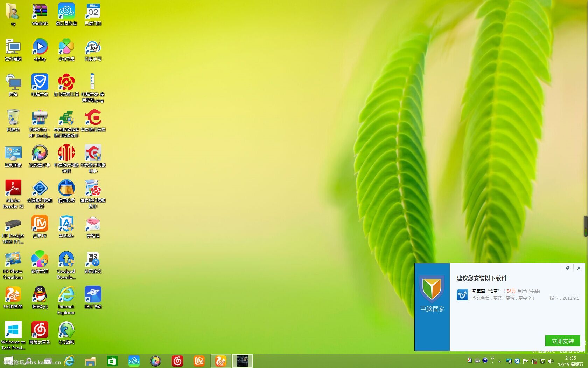
Task: Open Internet Explorer desktop shortcut
Action: [x=66, y=300]
